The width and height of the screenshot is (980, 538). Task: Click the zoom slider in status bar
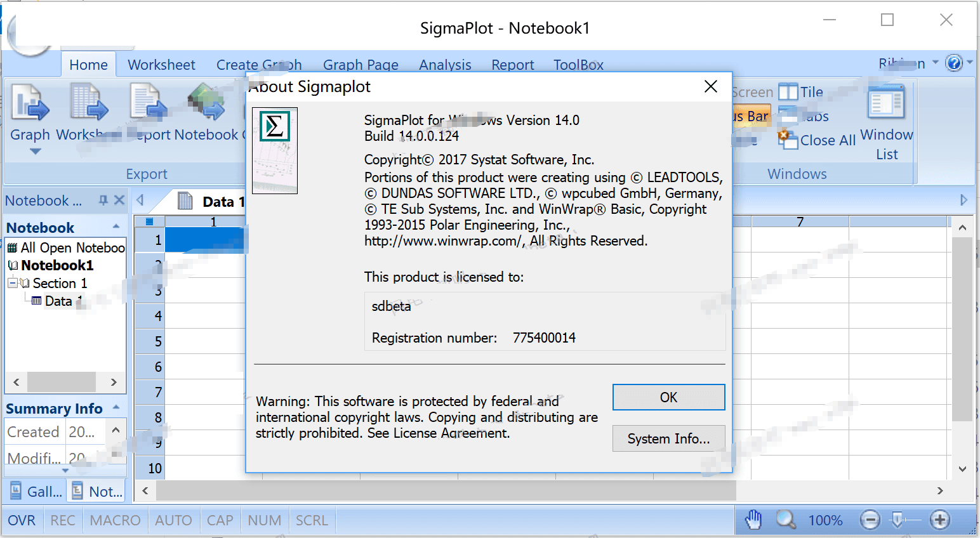click(897, 520)
